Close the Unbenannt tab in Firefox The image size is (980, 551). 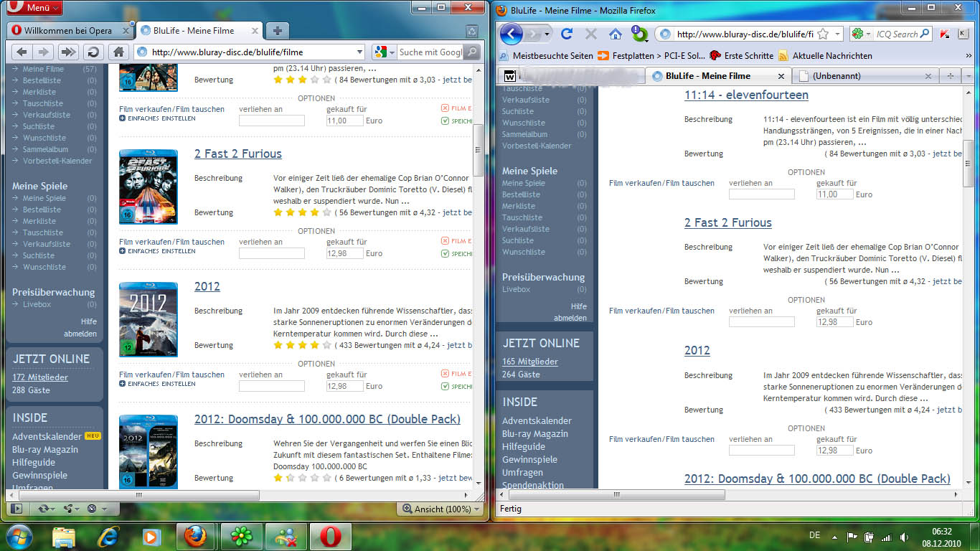click(928, 76)
